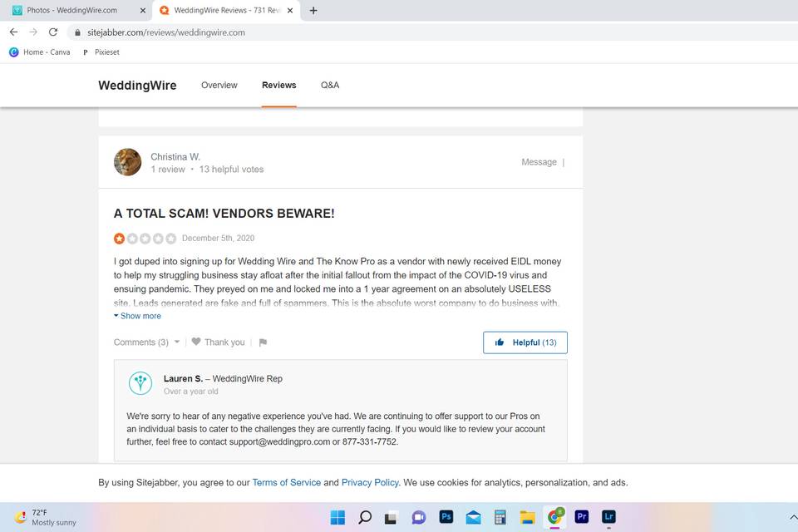Image resolution: width=798 pixels, height=532 pixels.
Task: Click the Chrome icon on the taskbar
Action: click(x=554, y=517)
